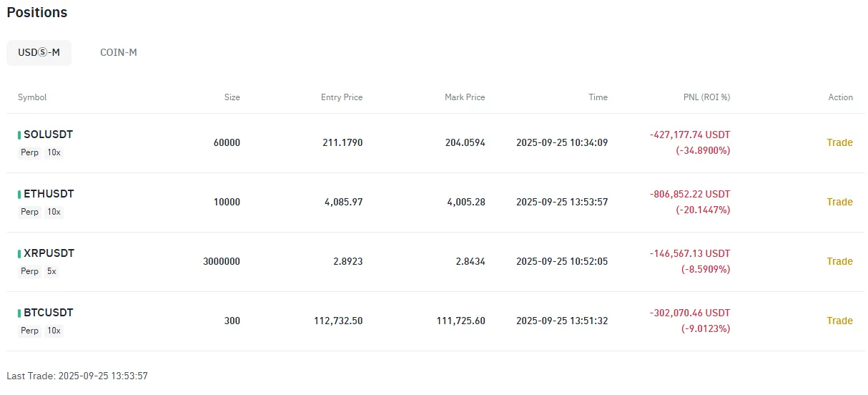The image size is (868, 395).
Task: Open the SOLUSDT symbol link
Action: pyautogui.click(x=49, y=135)
